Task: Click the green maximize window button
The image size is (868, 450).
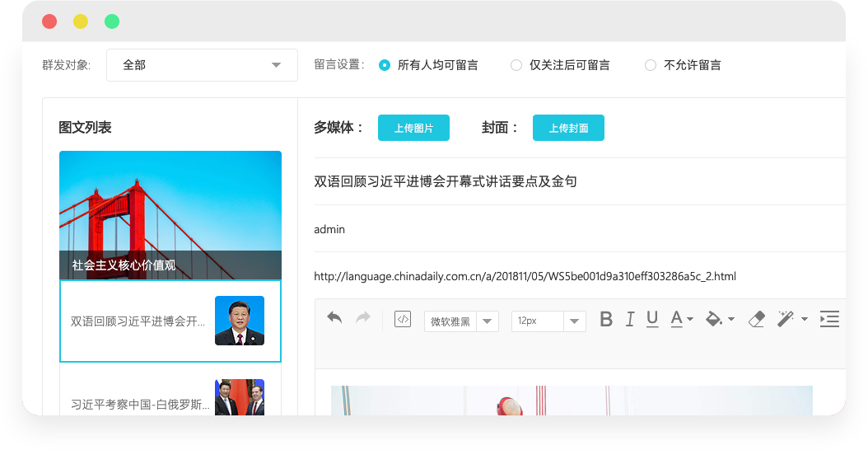Action: pos(112,21)
